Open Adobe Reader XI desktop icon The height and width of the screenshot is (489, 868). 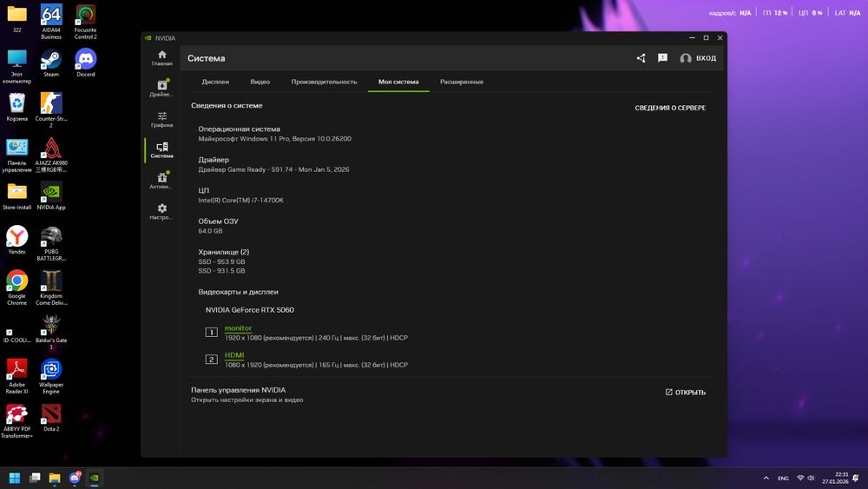(x=16, y=376)
